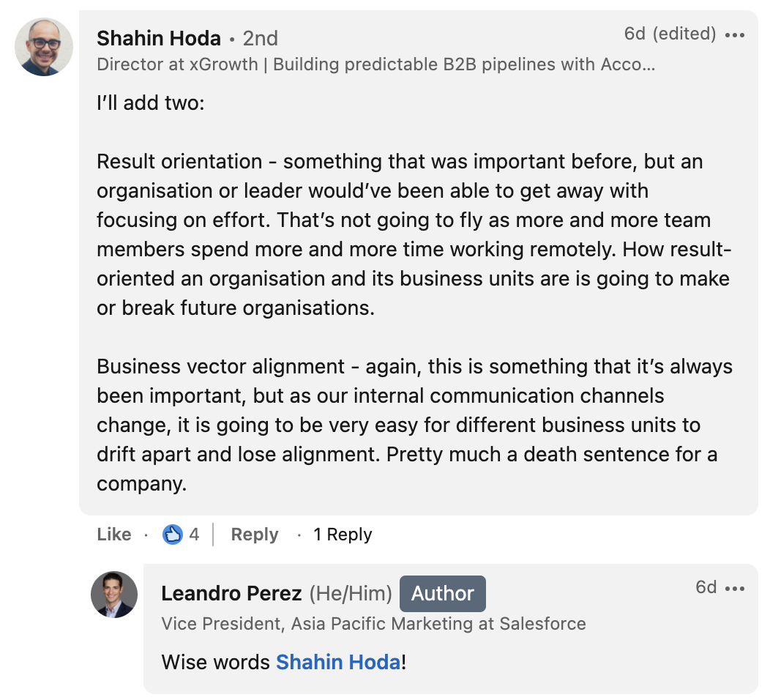Open Shahin Hoda's profile picture

click(x=44, y=47)
